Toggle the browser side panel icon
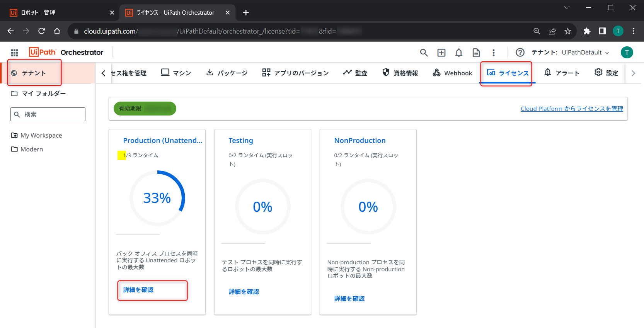The image size is (644, 328). [602, 31]
